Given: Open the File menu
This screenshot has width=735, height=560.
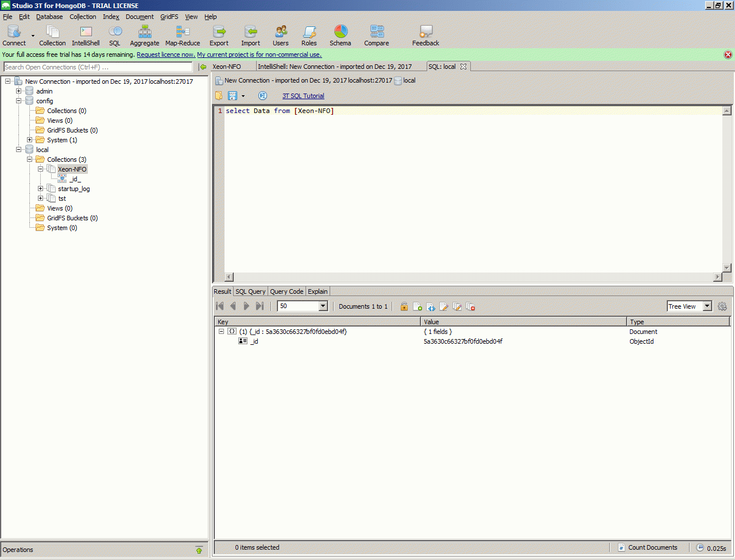Looking at the screenshot, I should coord(7,17).
